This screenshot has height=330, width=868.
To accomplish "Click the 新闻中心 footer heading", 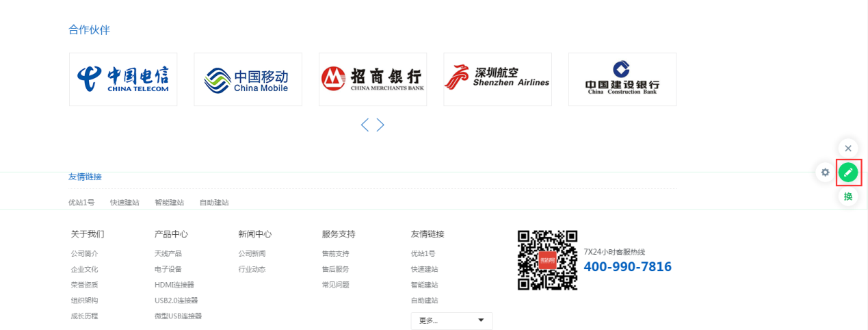I will (255, 234).
